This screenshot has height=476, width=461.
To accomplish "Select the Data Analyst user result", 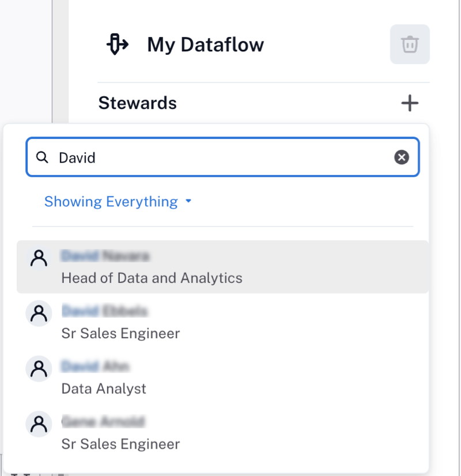I will click(222, 377).
